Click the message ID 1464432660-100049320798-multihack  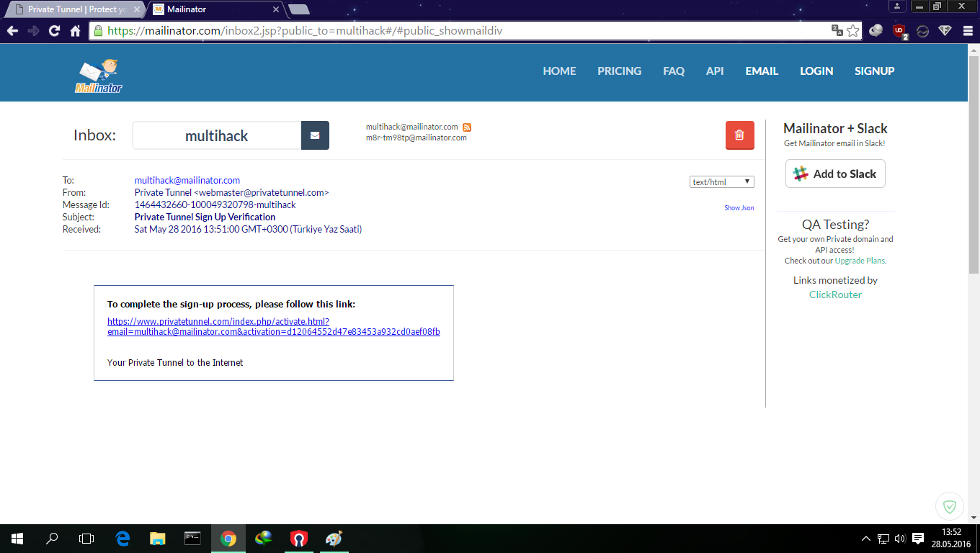click(x=215, y=204)
